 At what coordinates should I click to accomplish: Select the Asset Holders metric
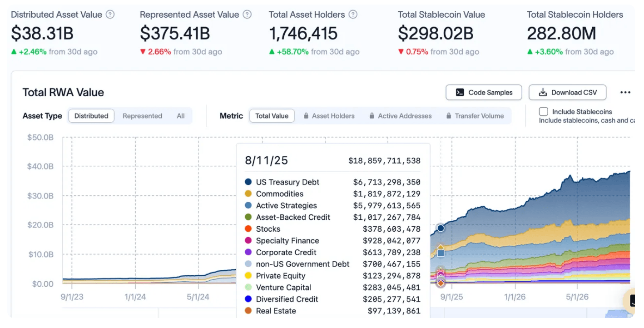(x=329, y=116)
